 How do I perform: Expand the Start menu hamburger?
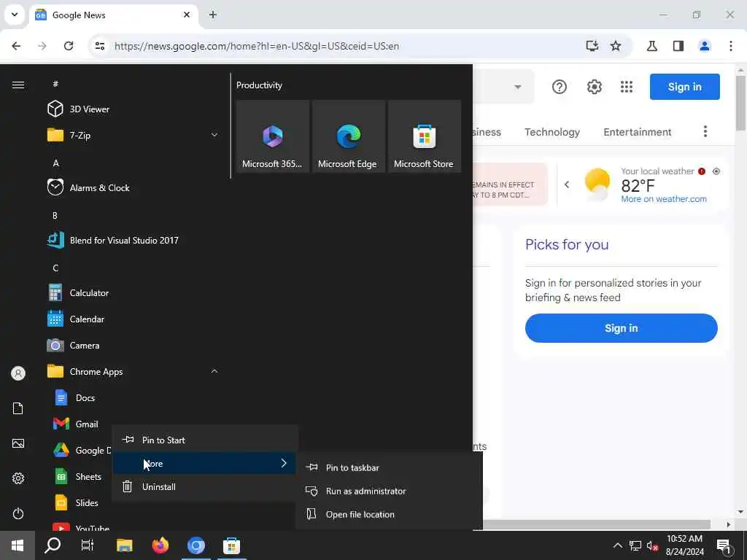point(18,85)
